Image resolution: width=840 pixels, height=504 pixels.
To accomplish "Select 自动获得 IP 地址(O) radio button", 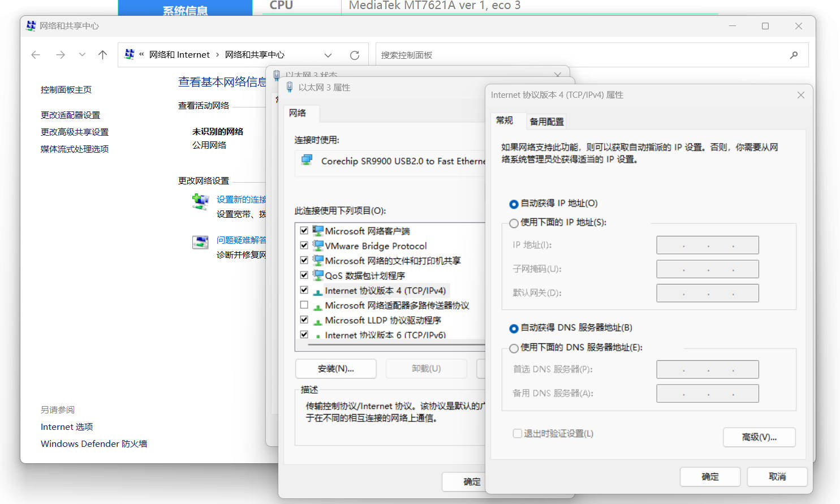I will point(514,204).
